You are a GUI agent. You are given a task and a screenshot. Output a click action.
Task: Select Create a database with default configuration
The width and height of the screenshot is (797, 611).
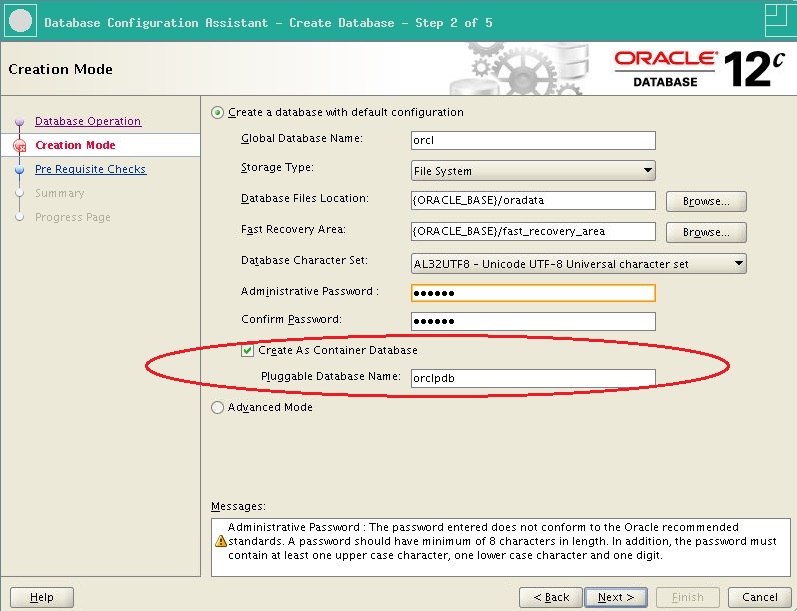click(217, 112)
